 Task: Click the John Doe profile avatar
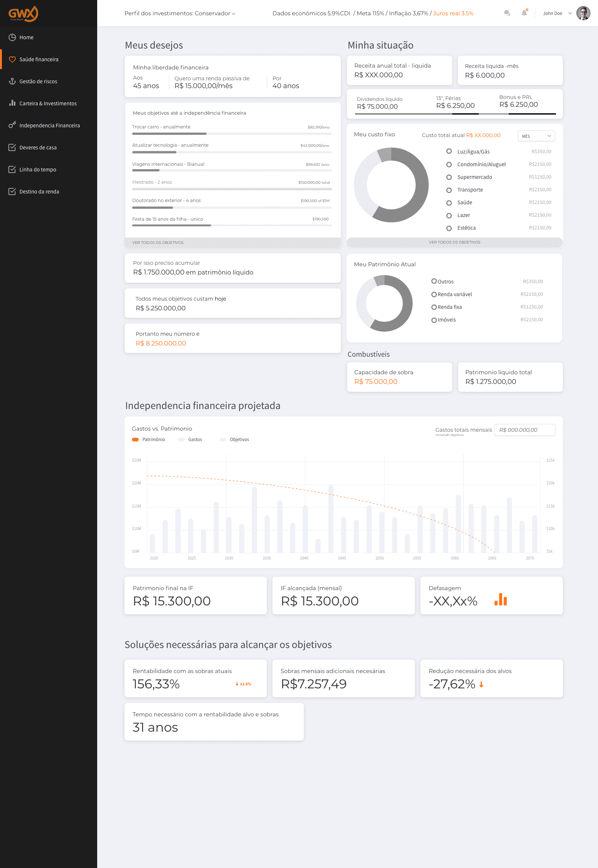[583, 13]
